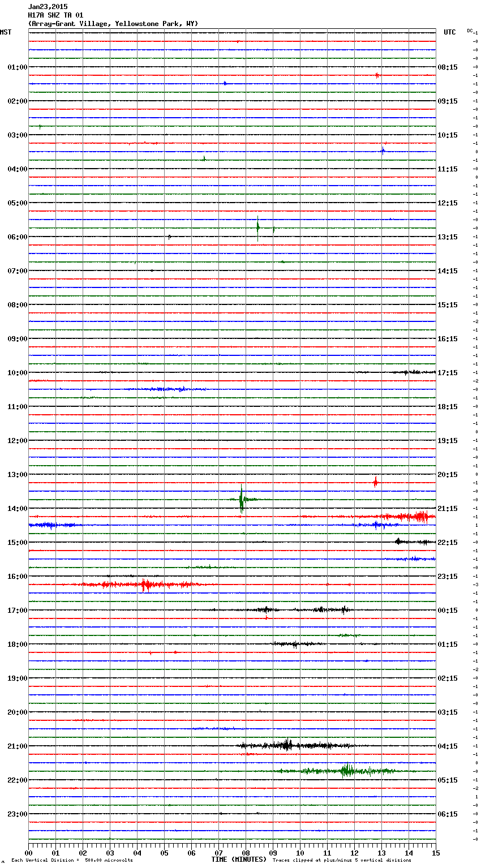Click the "06:15" UTC row label
481x868 pixels.
[448, 814]
